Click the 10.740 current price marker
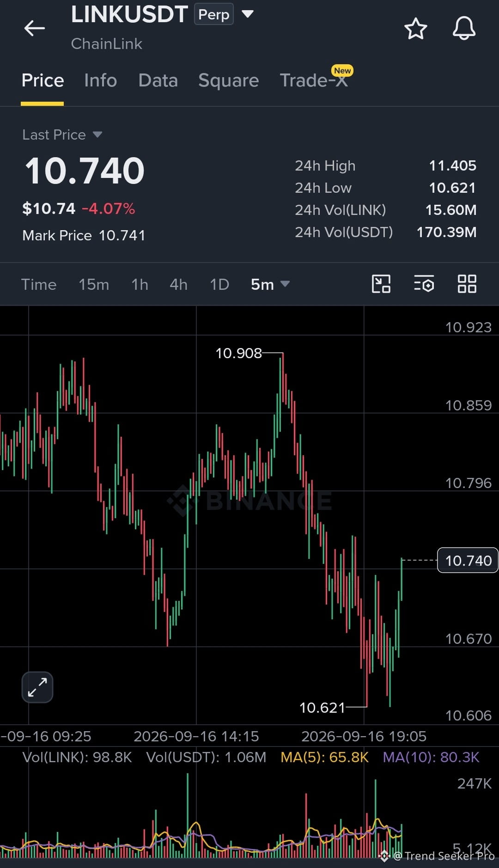Screen dimensions: 499x868 468,560
